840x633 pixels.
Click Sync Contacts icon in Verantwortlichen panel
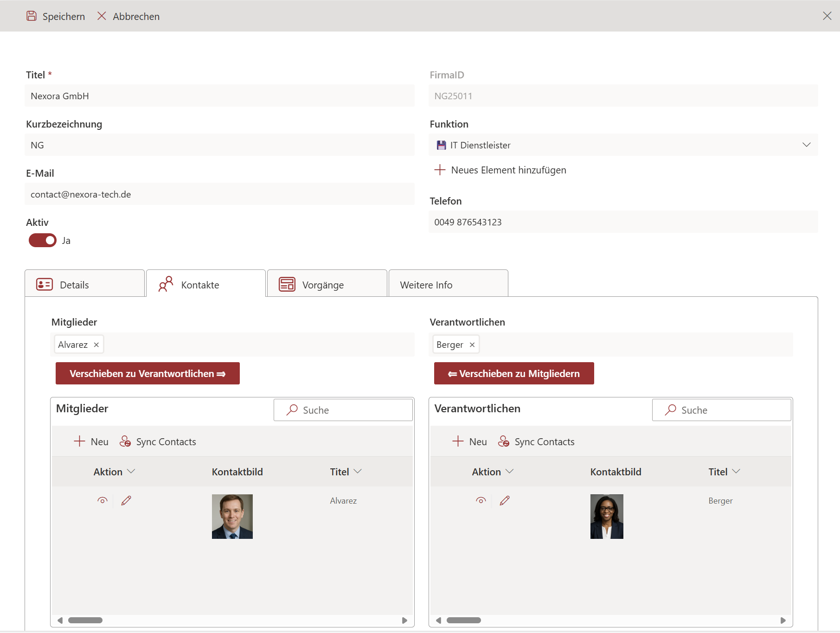(504, 441)
